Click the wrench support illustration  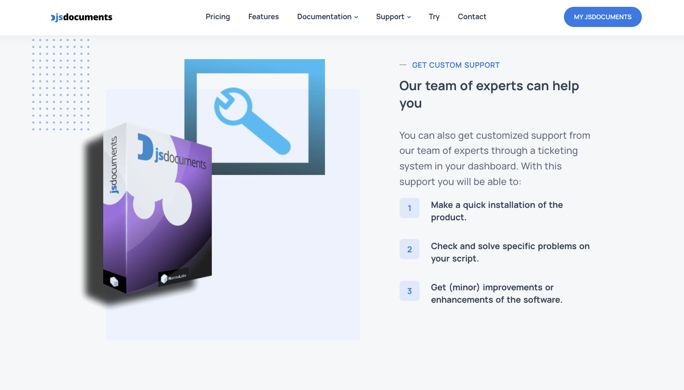254,117
